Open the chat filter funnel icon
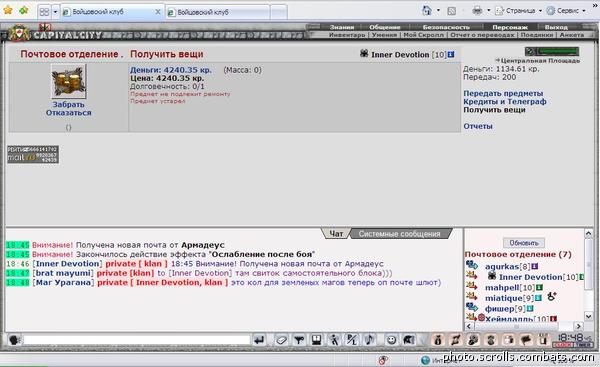Image resolution: width=600 pixels, height=367 pixels. click(x=299, y=340)
